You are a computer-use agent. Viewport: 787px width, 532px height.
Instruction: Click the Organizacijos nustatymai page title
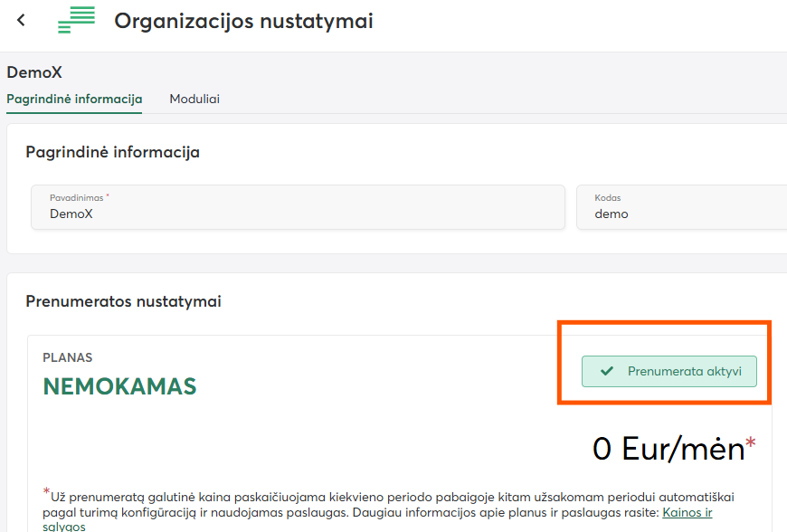point(243,21)
